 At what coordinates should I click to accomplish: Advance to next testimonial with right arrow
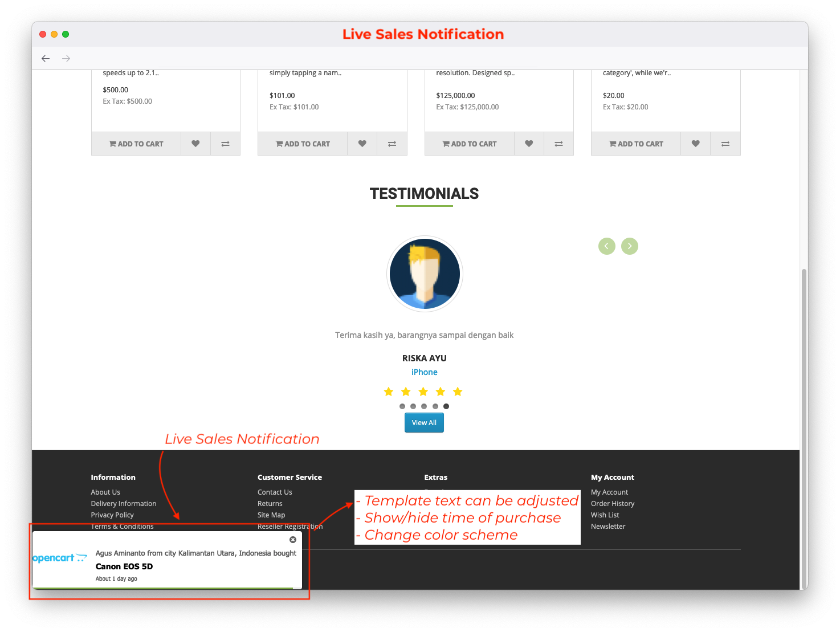tap(629, 246)
